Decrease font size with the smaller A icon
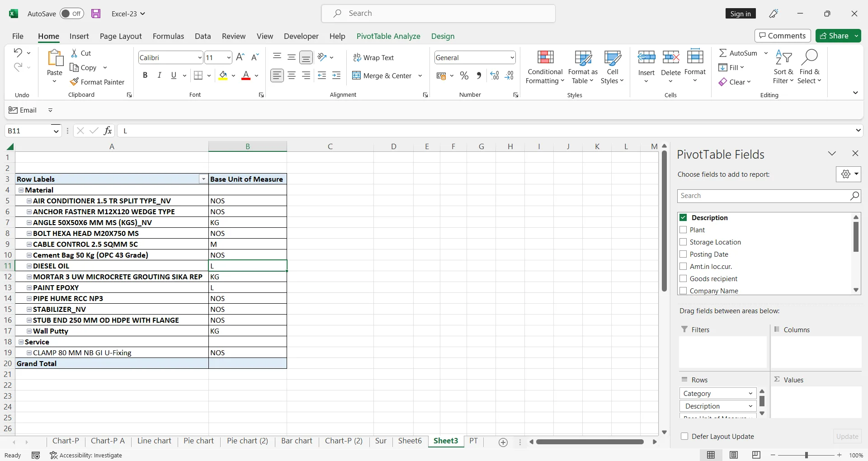Image resolution: width=868 pixels, height=461 pixels. pos(255,57)
